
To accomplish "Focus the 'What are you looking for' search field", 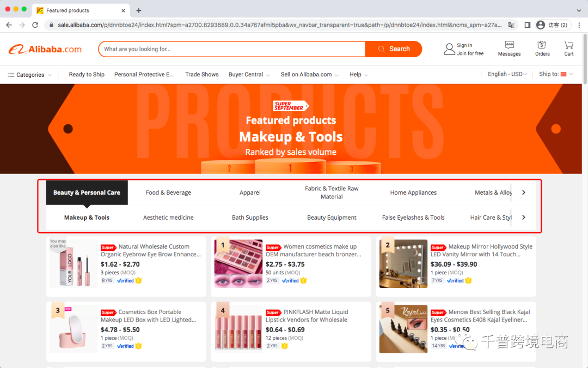I will pyautogui.click(x=232, y=49).
